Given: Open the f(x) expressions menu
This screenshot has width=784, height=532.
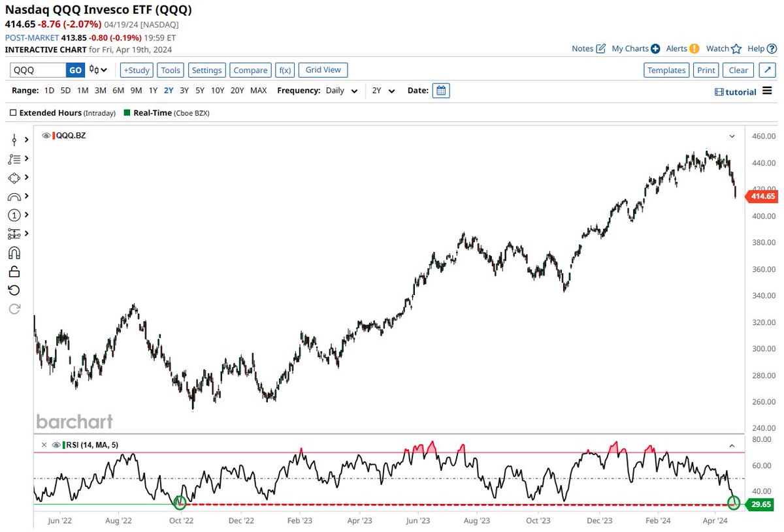Looking at the screenshot, I should (x=286, y=70).
